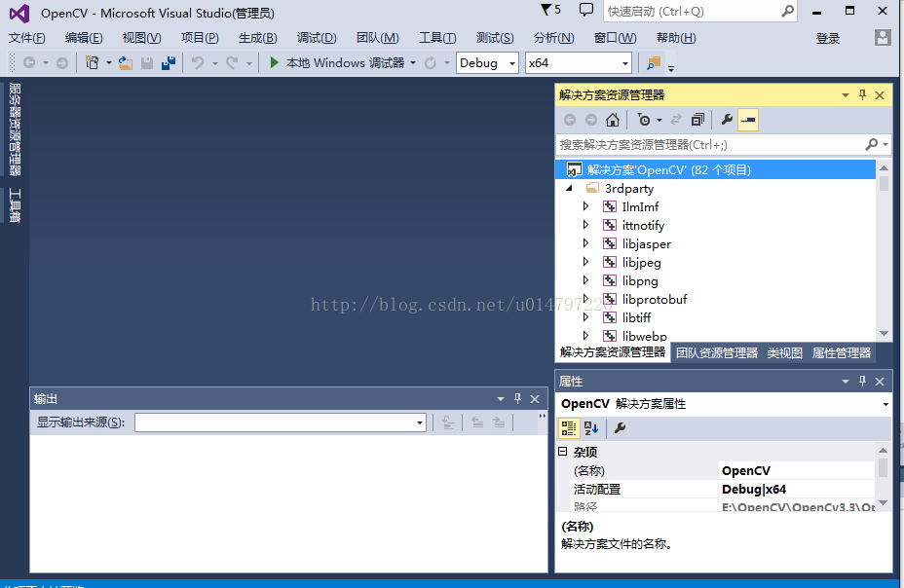Viewport: 904px width, 588px height.
Task: Click the Navigate Backward toolbar icon
Action: 29,62
